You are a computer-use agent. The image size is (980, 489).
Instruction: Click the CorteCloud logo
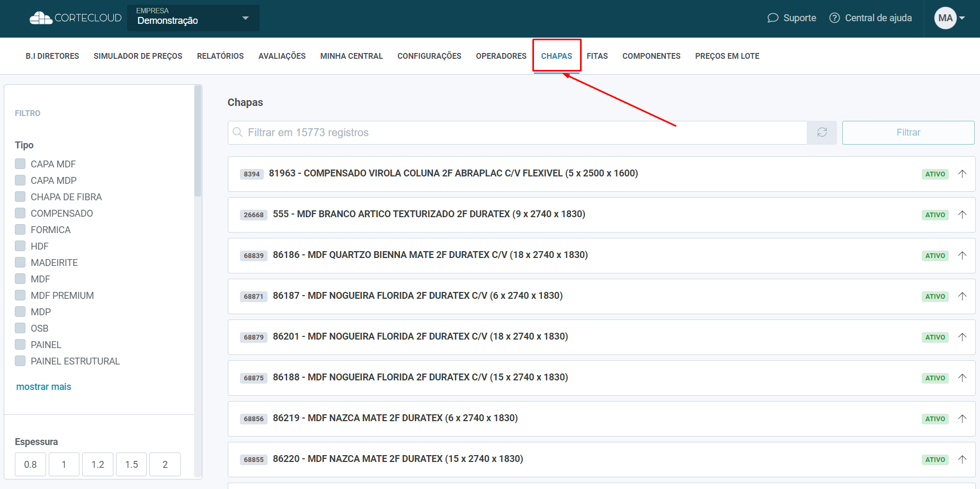point(75,18)
